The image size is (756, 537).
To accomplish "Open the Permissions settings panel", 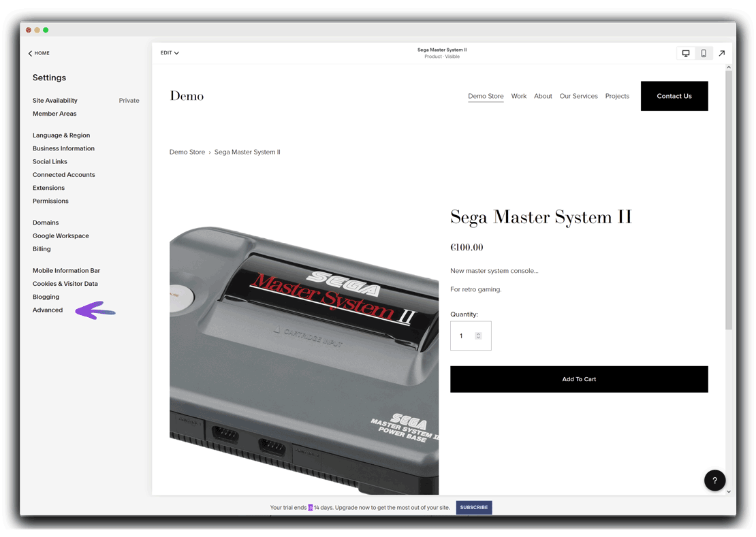I will coord(50,201).
